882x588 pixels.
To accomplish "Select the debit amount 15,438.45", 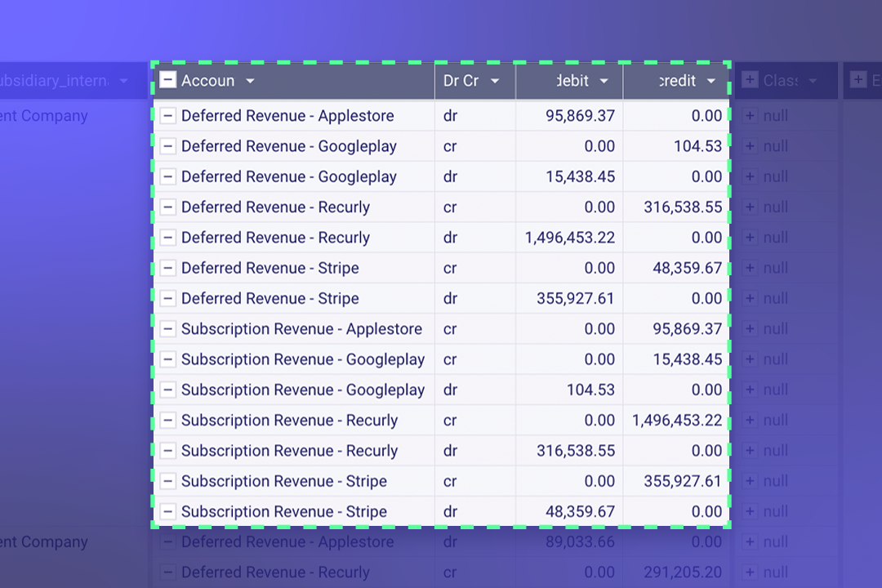I will tap(580, 176).
